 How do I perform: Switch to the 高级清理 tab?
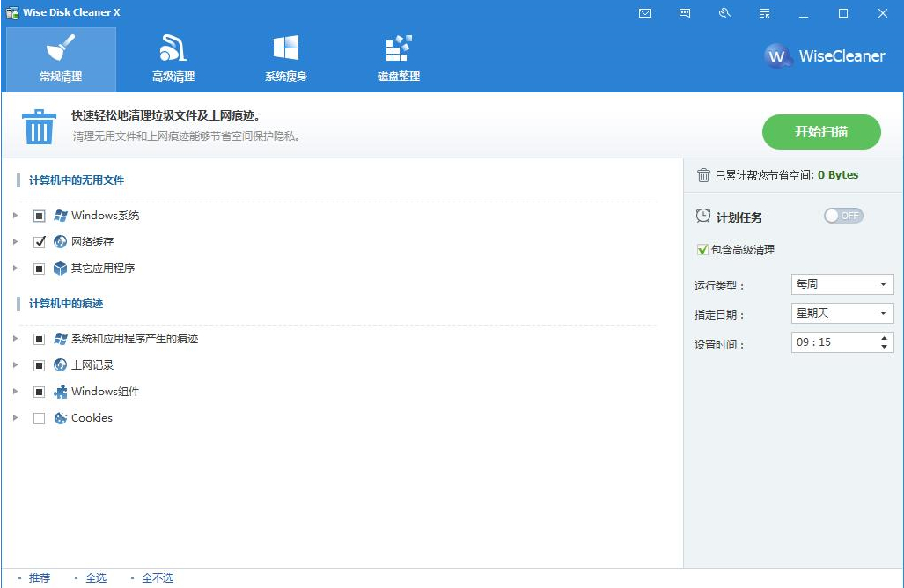coord(173,60)
